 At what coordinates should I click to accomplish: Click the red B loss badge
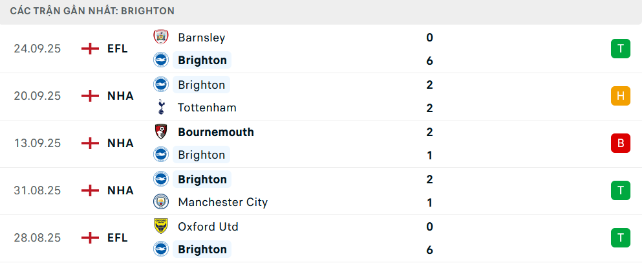(620, 143)
